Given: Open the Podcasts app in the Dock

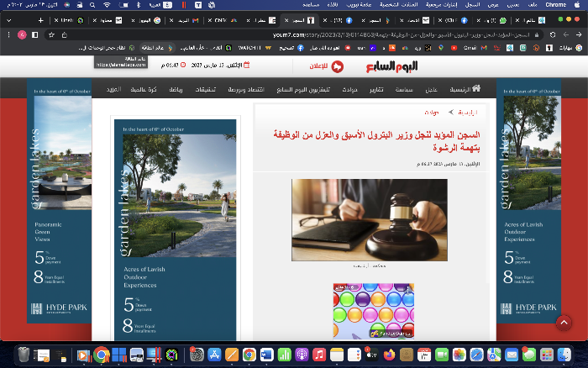Looking at the screenshot, I should coord(302,355).
